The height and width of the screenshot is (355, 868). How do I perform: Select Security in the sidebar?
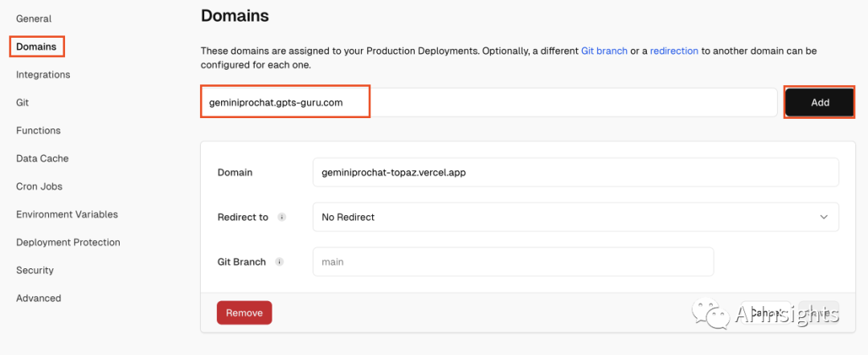(35, 271)
